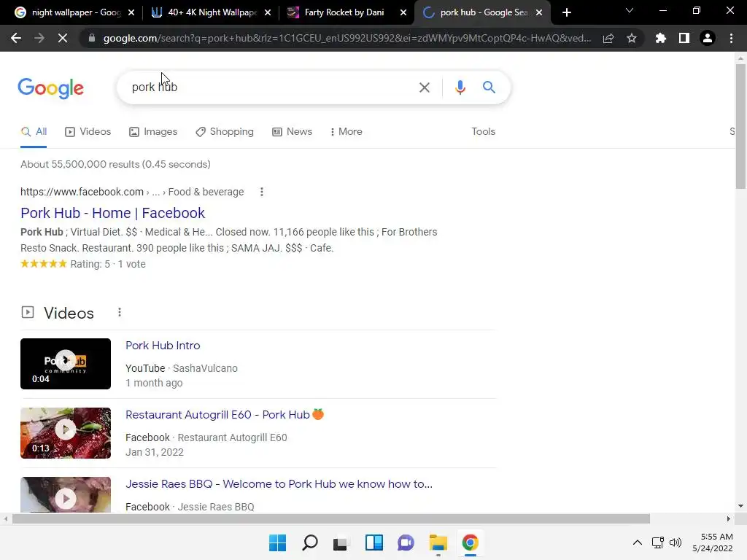Click the scroll down arrow

(740, 506)
